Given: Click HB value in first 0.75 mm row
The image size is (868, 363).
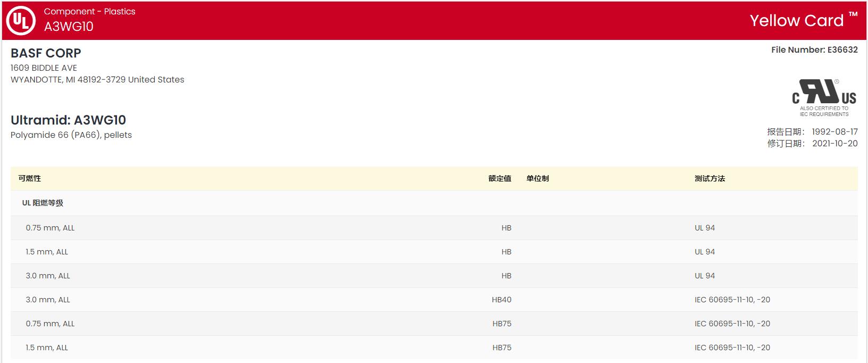Looking at the screenshot, I should (506, 228).
